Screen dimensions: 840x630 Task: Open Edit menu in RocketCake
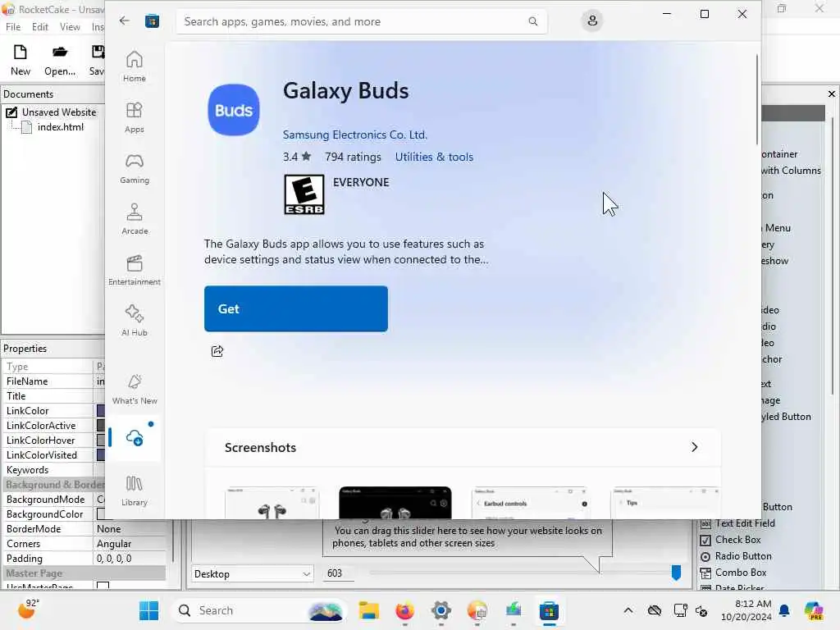pos(39,27)
